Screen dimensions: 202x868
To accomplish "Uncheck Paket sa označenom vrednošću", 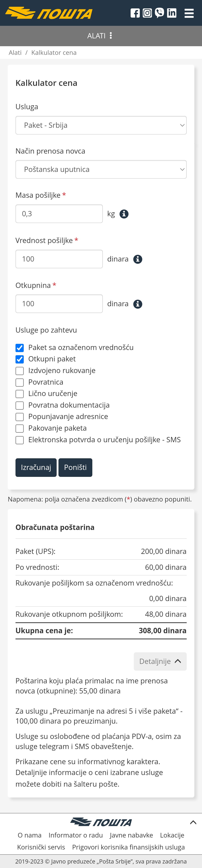I will point(20,348).
